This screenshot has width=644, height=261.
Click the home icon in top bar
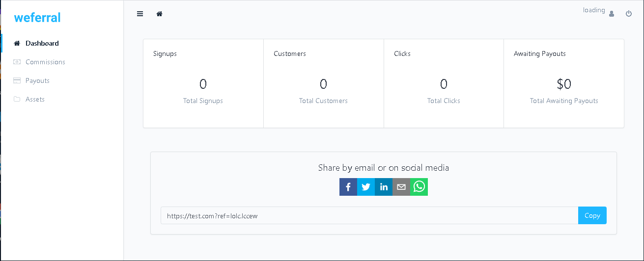pyautogui.click(x=159, y=14)
